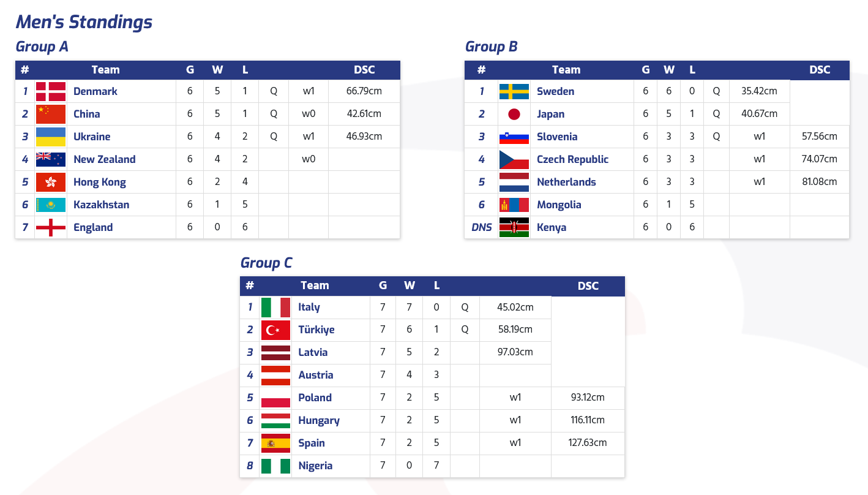868x495 pixels.
Task: Click the China flag icon
Action: pos(51,114)
